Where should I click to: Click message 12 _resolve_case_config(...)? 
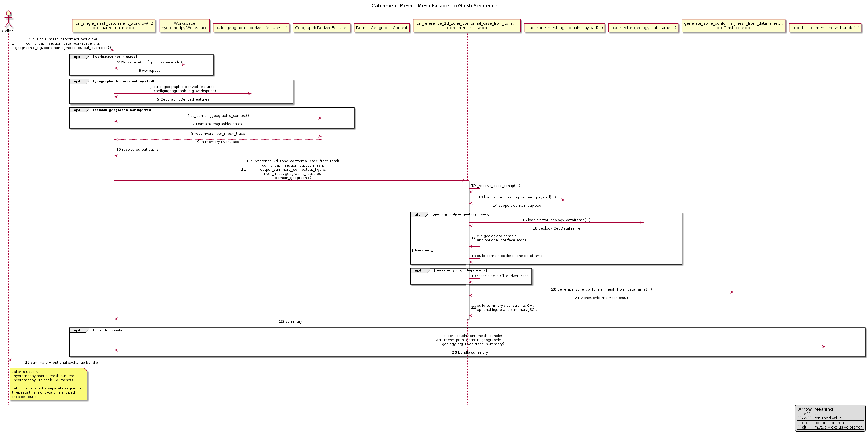[495, 186]
